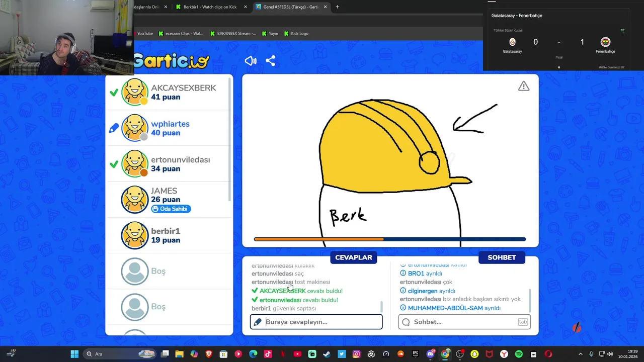Report the drawing with warning triangle

pos(524,86)
